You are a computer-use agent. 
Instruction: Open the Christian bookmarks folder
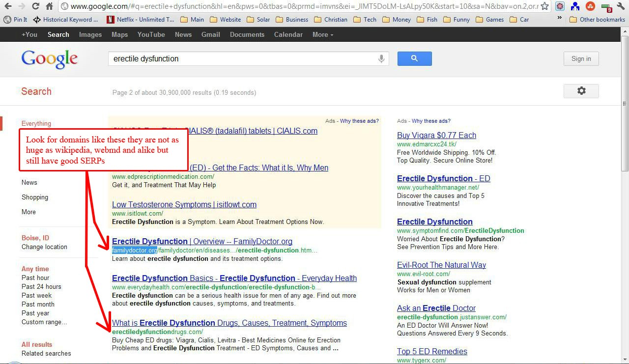click(331, 20)
